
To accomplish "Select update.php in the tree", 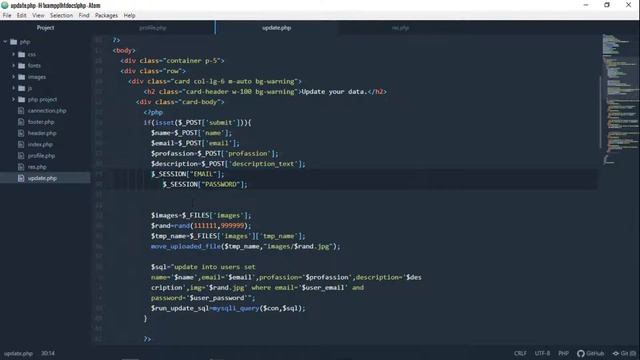I will [42, 178].
